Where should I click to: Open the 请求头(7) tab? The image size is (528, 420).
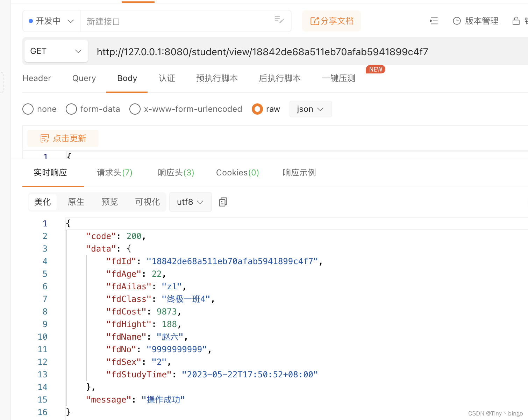click(x=114, y=173)
